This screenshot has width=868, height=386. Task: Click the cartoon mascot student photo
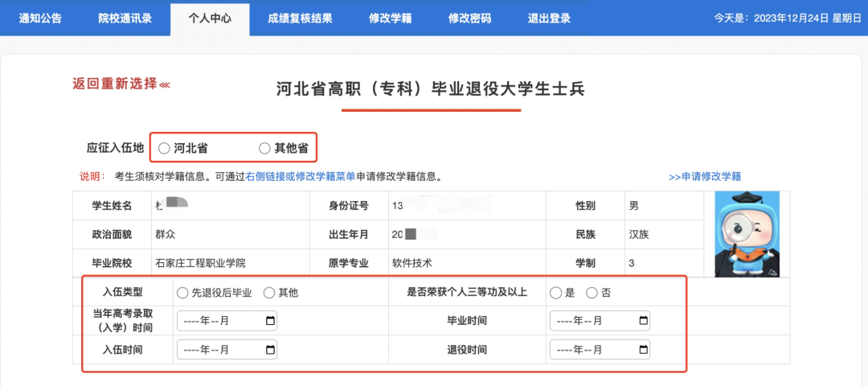click(747, 234)
